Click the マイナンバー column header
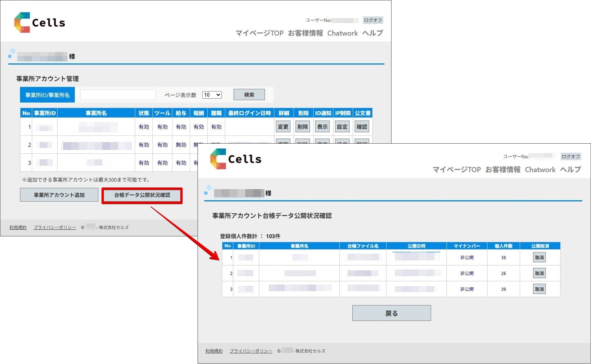This screenshot has height=364, width=591. (467, 246)
